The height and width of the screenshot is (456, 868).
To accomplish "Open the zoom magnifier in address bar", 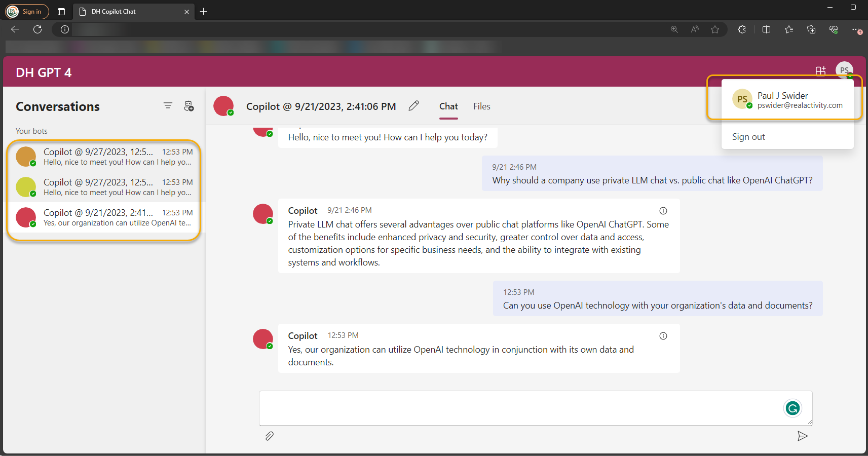I will (674, 29).
